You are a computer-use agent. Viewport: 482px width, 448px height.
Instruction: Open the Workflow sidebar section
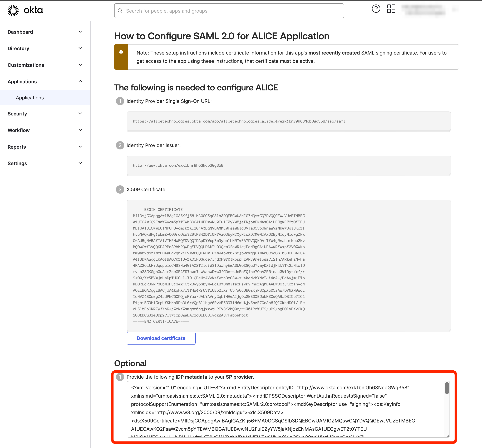point(45,130)
